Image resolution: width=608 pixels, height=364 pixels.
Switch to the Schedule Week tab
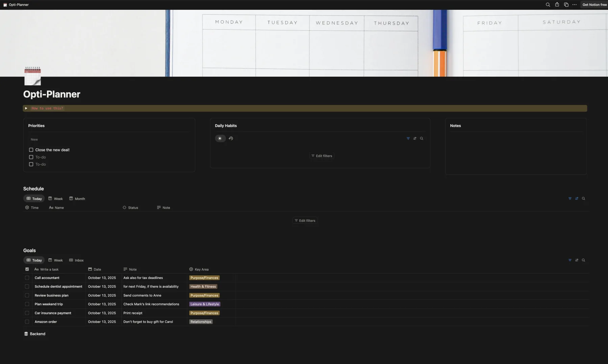pos(55,199)
